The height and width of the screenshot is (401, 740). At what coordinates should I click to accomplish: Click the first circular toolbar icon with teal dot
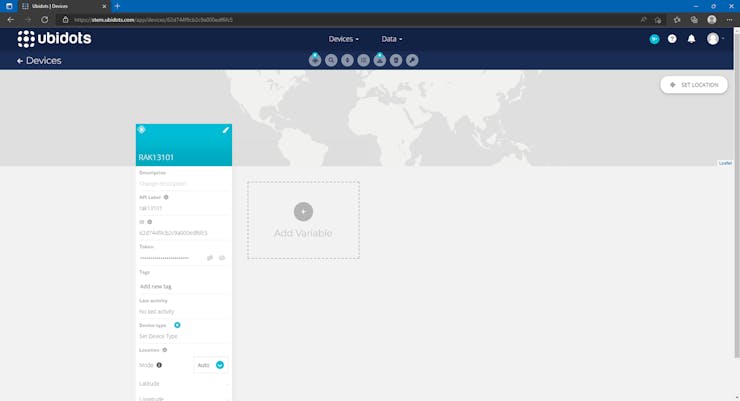[315, 60]
